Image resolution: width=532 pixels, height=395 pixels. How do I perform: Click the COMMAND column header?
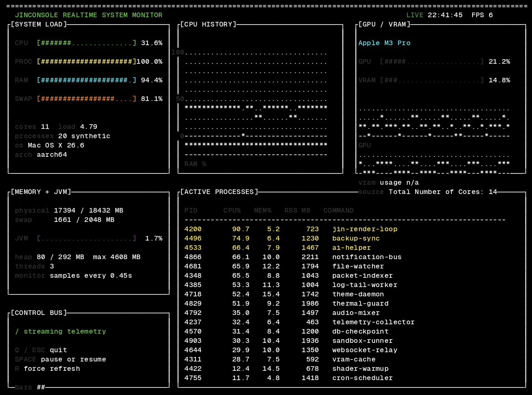pos(338,211)
